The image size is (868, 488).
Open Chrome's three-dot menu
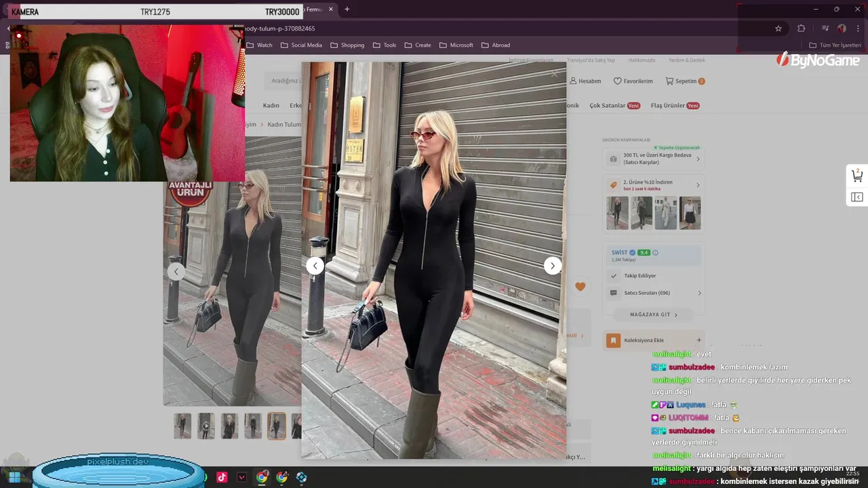point(859,28)
